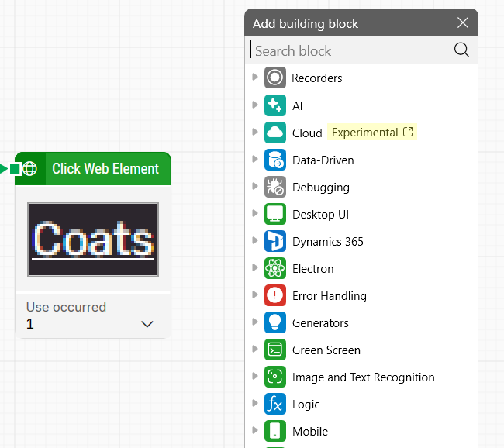Select the Mobile category label

tap(310, 432)
